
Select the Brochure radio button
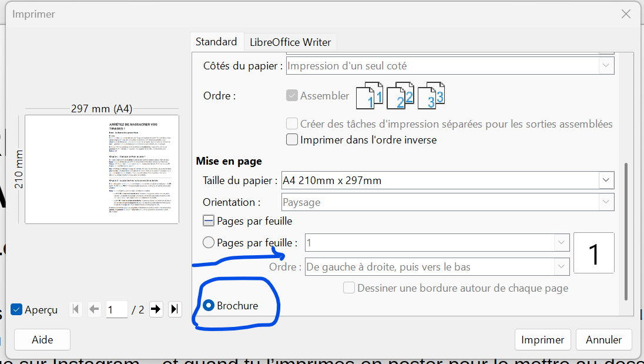pos(208,306)
